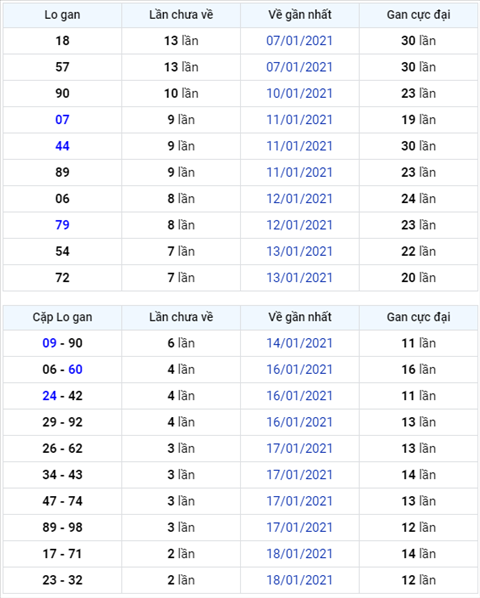Open the blue number 44 link
The image size is (480, 598).
pos(62,146)
